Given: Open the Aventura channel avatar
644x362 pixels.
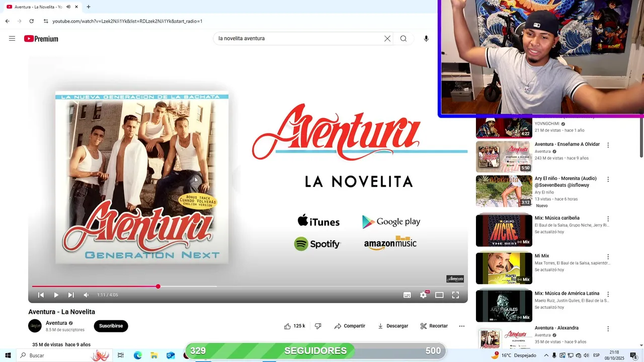Looking at the screenshot, I should pos(35,326).
